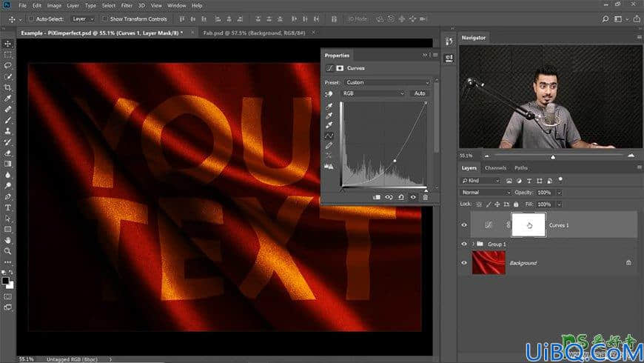Hide the Curves 1 layer
Viewport: 644px width, 363px height.
point(464,225)
